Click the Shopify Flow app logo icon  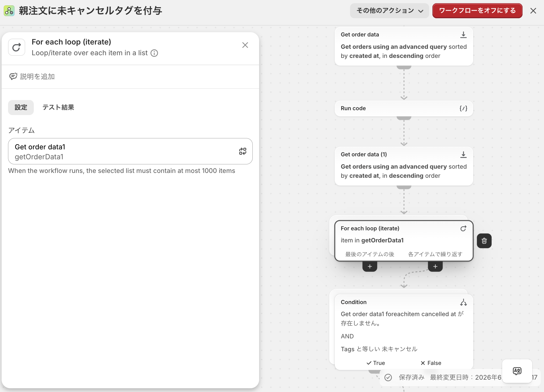coord(9,11)
